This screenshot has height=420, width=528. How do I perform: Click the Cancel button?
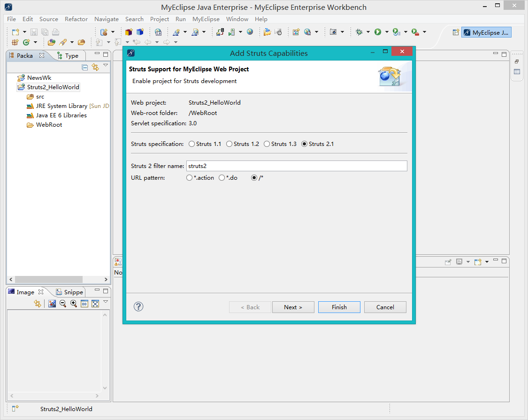tap(385, 307)
